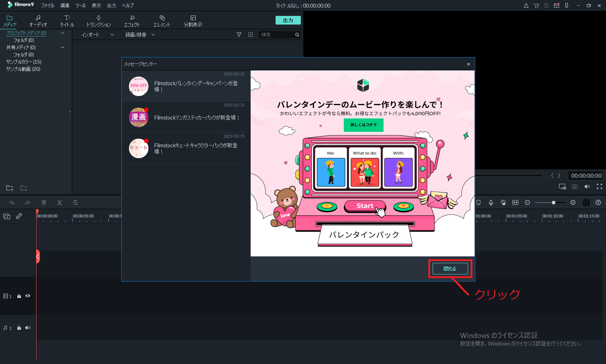Image resolution: width=606 pixels, height=364 pixels.
Task: Collapse the media panel side arrow
Action: 70,112
